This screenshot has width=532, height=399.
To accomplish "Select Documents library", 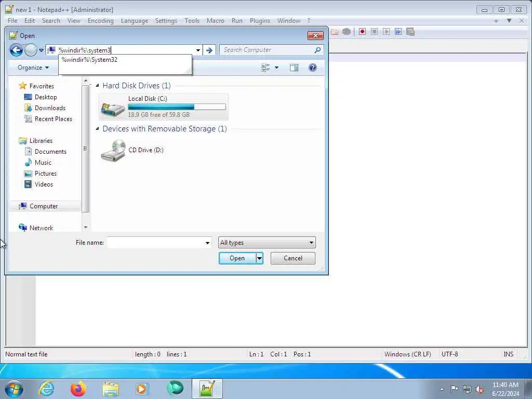I will (x=50, y=152).
